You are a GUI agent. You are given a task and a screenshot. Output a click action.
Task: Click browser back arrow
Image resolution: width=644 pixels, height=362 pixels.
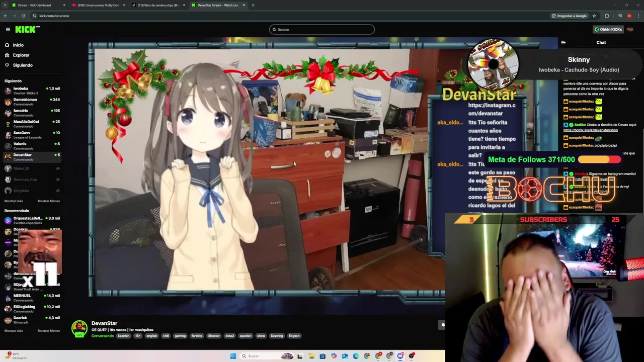6,16
